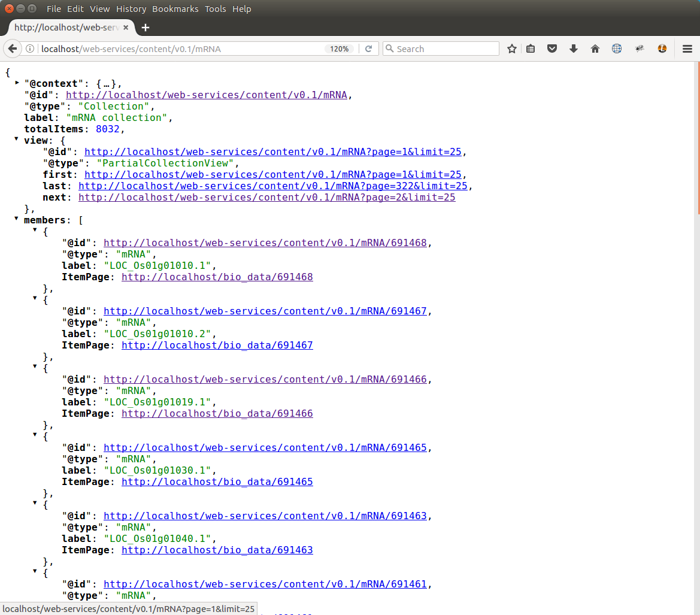Reload the current page

369,49
